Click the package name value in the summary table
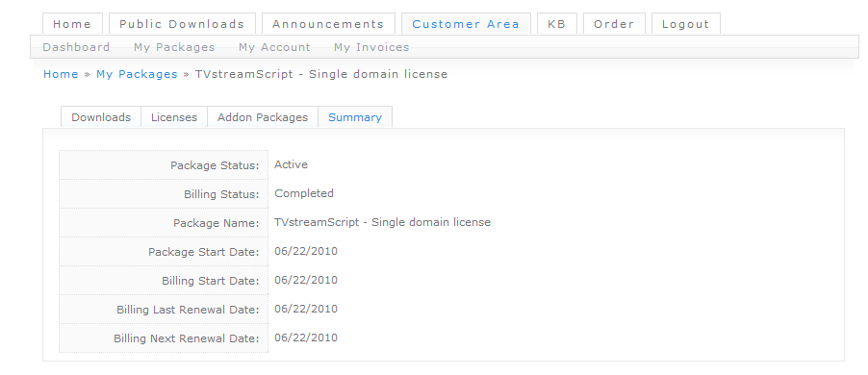 (383, 222)
